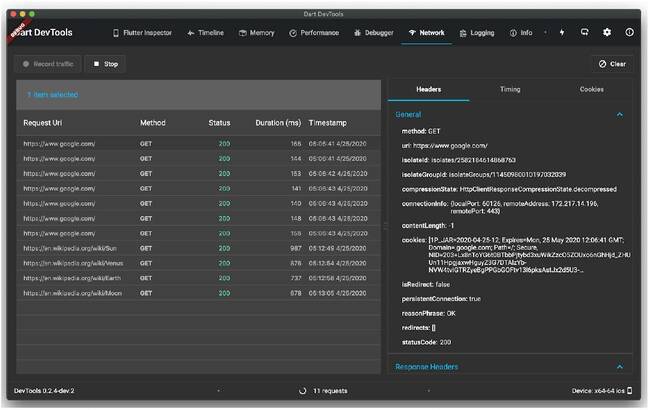Open the Cookies detail tab
Image resolution: width=648 pixels, height=410 pixels.
point(591,89)
